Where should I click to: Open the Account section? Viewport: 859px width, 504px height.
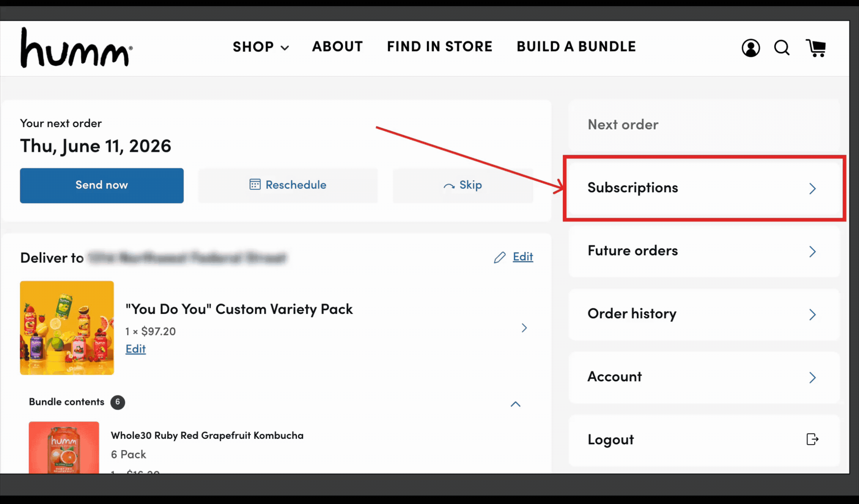coord(704,377)
